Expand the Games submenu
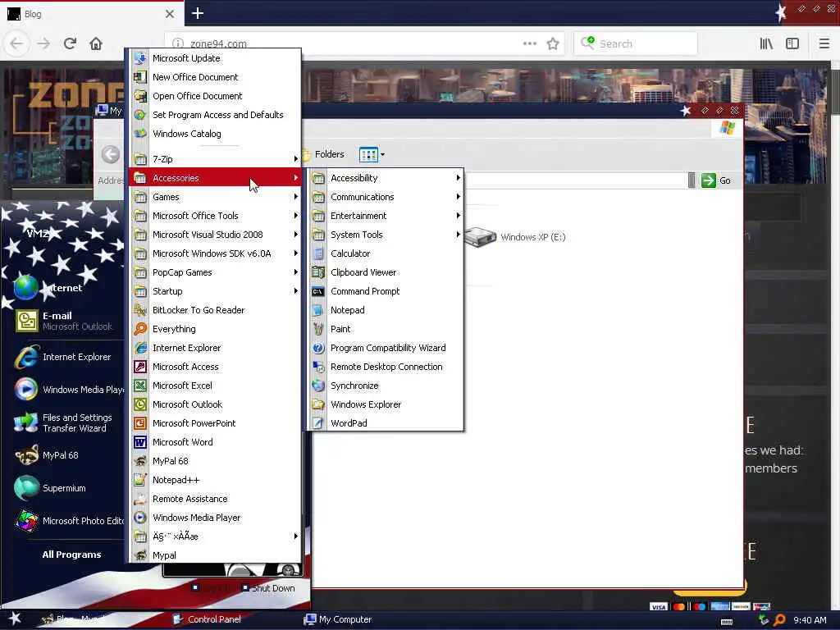The height and width of the screenshot is (630, 840). click(216, 197)
